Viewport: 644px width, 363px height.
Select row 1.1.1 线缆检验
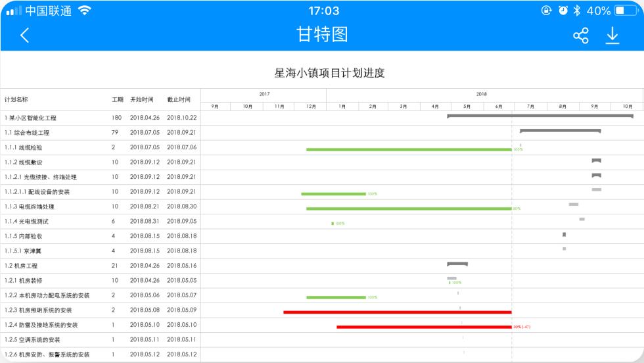pos(322,147)
